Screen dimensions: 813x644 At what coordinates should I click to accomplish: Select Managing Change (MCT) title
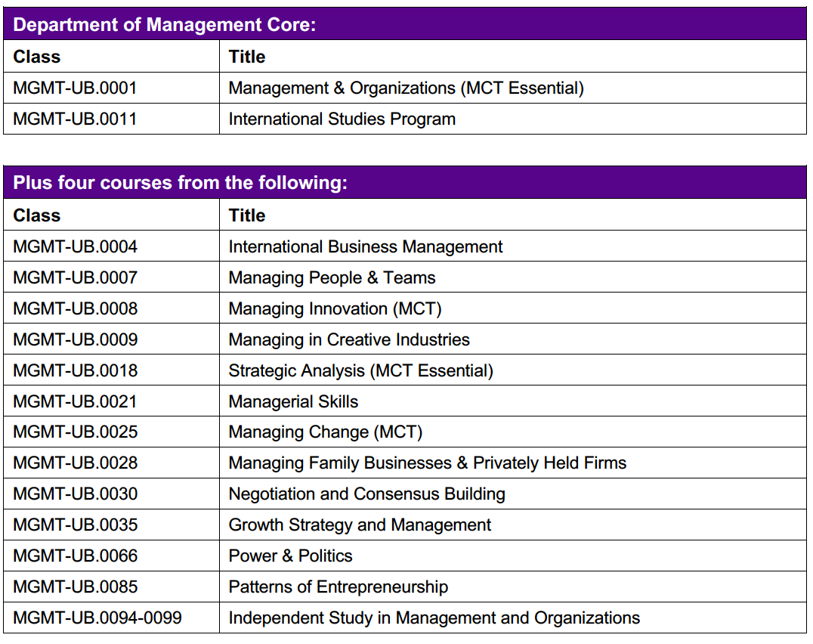[x=325, y=433]
